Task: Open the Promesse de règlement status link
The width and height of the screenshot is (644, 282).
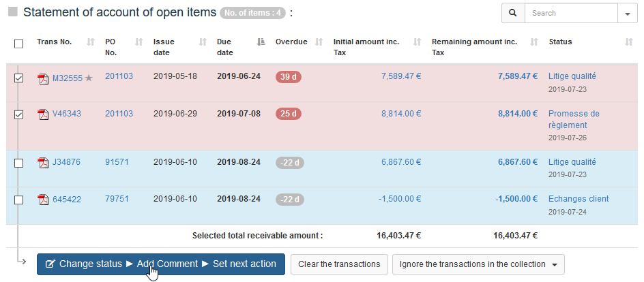Action: point(574,119)
